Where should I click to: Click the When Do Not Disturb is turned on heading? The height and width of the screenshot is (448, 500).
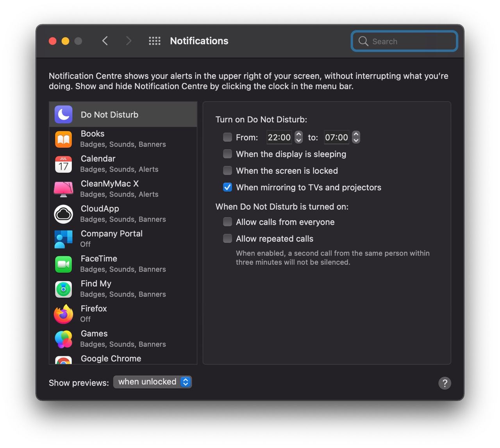coord(282,207)
